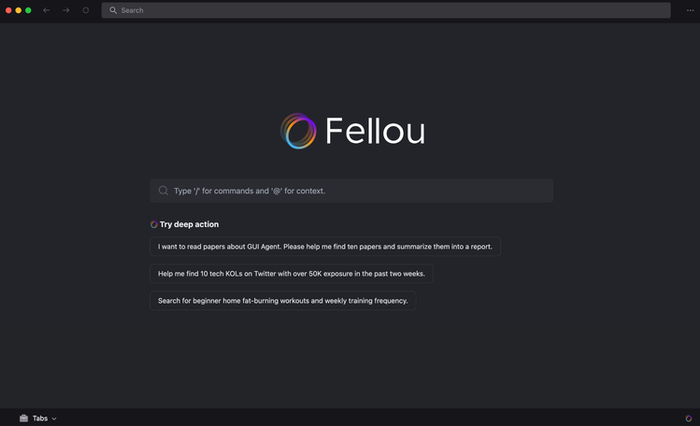Click the magnifier icon in the address bar
Image resolution: width=700 pixels, height=426 pixels.
point(114,10)
